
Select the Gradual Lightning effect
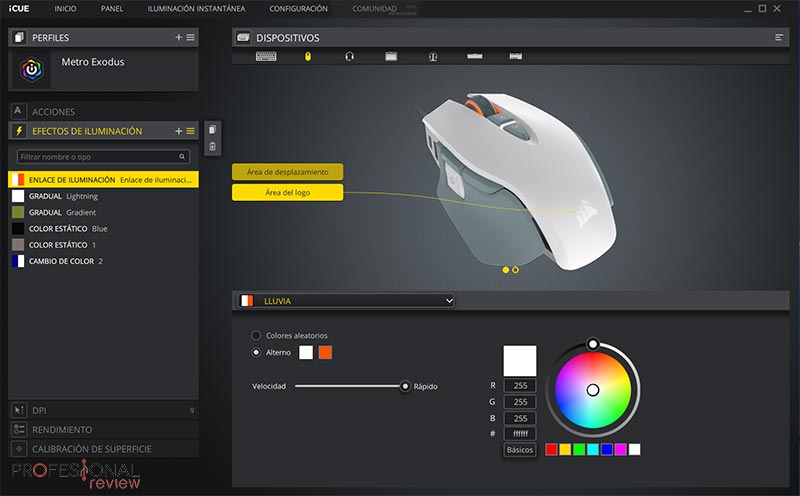click(x=104, y=196)
